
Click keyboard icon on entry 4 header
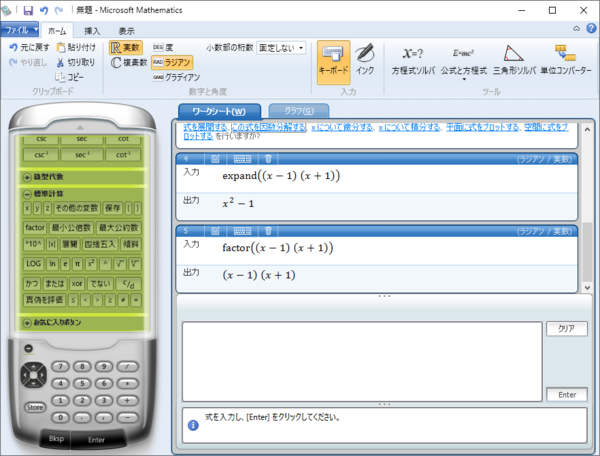(242, 159)
